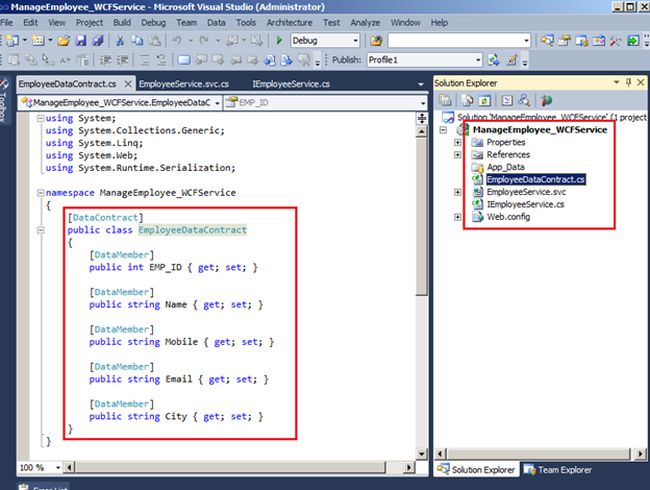Switch to IEmployeeService.cs tab
The height and width of the screenshot is (490, 650).
click(290, 84)
